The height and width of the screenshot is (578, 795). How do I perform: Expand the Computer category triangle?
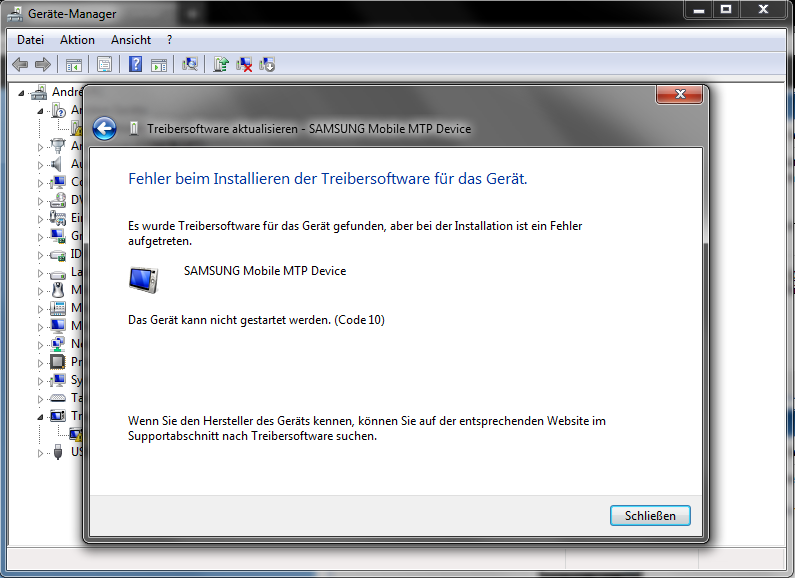[x=41, y=183]
